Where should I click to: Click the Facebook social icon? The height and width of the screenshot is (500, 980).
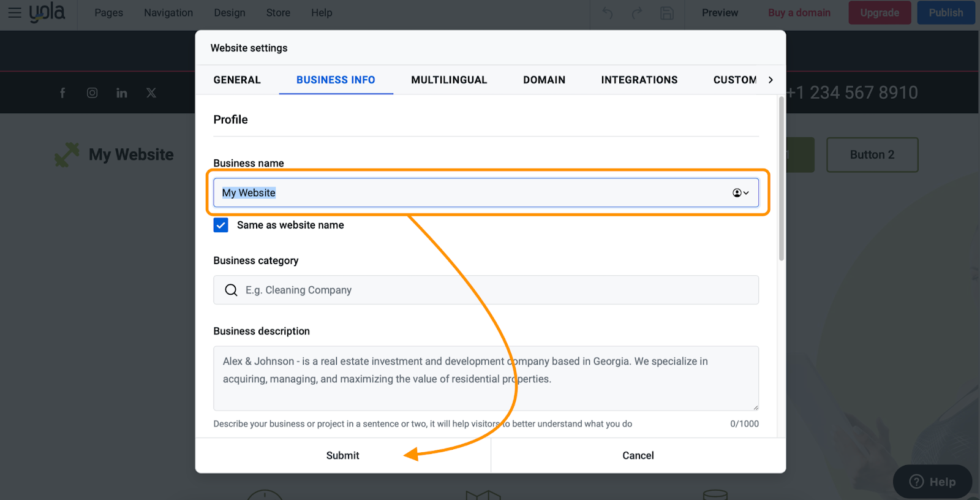pyautogui.click(x=62, y=93)
